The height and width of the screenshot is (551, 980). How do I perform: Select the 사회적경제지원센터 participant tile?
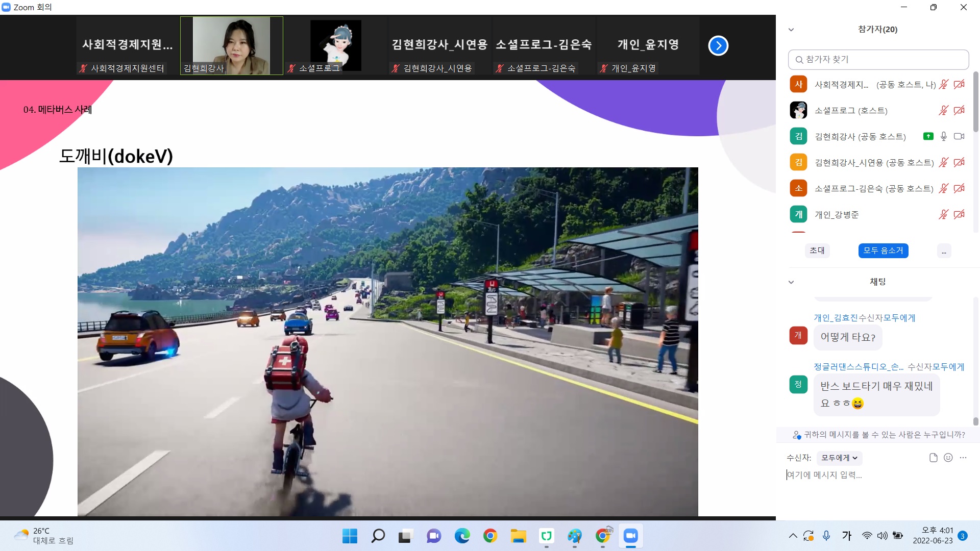[x=128, y=46]
